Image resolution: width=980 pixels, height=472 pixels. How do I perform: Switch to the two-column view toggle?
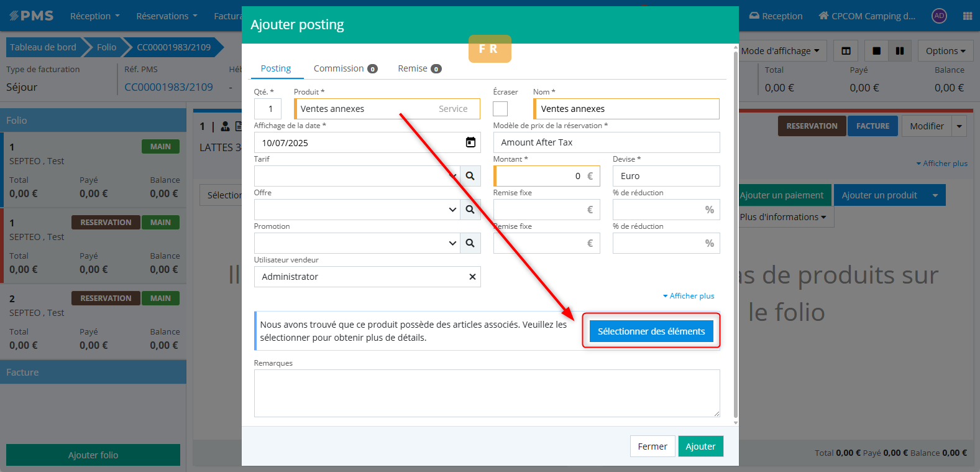899,51
